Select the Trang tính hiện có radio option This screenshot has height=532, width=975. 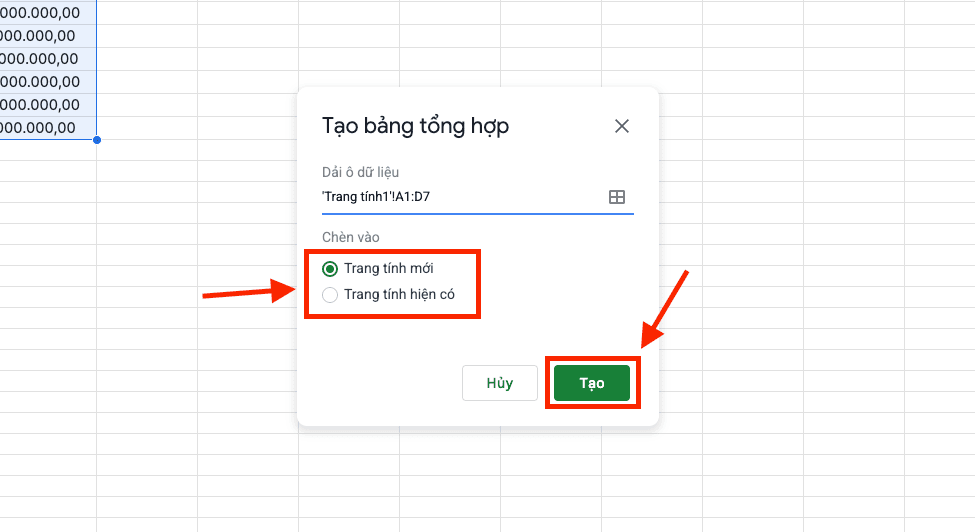[330, 295]
